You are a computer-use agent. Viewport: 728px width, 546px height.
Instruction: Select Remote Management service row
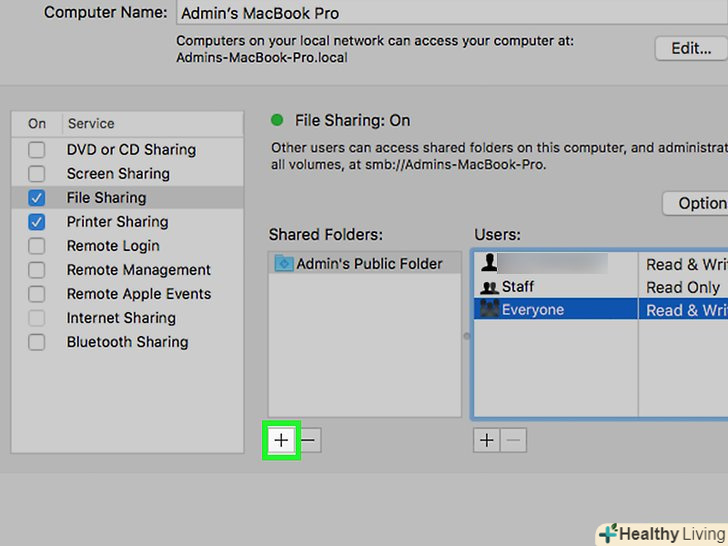point(127,270)
